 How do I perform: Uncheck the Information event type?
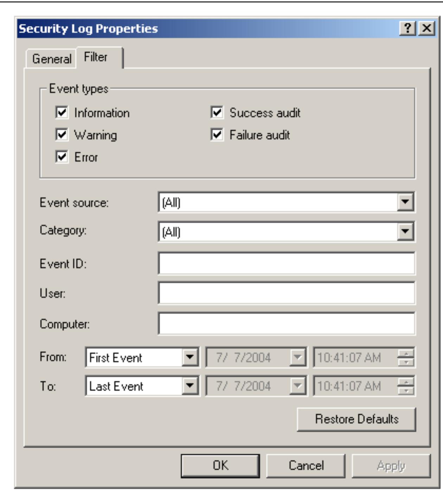62,113
